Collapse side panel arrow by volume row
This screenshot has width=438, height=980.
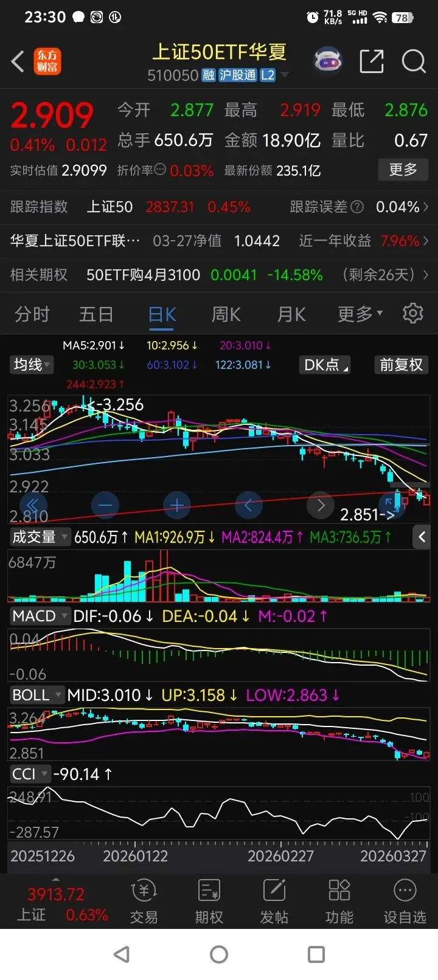423,537
